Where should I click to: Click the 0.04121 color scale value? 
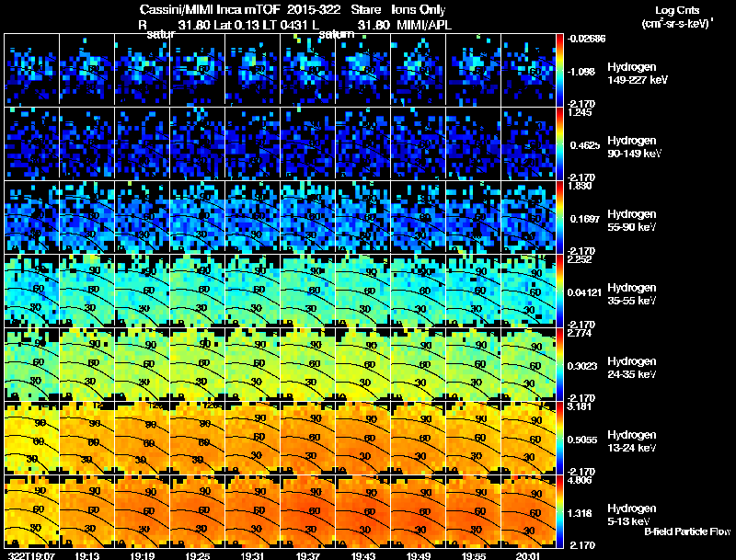584,292
